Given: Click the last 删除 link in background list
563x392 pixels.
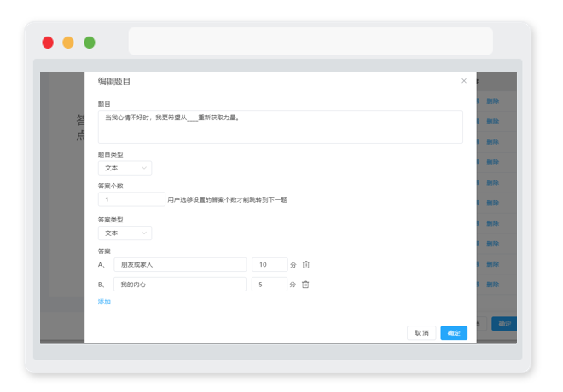Looking at the screenshot, I should click(x=493, y=285).
